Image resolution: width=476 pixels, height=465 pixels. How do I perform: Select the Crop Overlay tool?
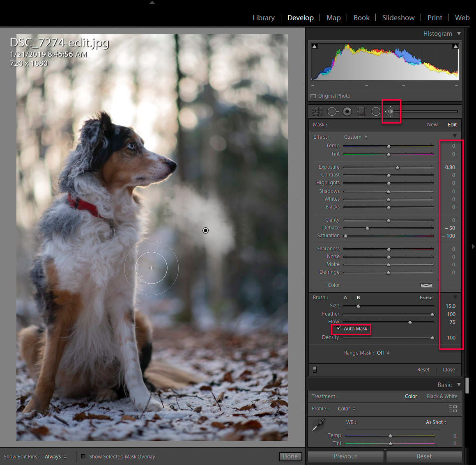tap(317, 111)
